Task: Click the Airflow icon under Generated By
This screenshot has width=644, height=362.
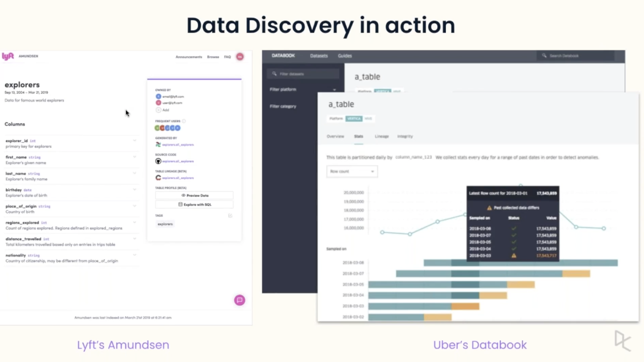Action: click(158, 145)
